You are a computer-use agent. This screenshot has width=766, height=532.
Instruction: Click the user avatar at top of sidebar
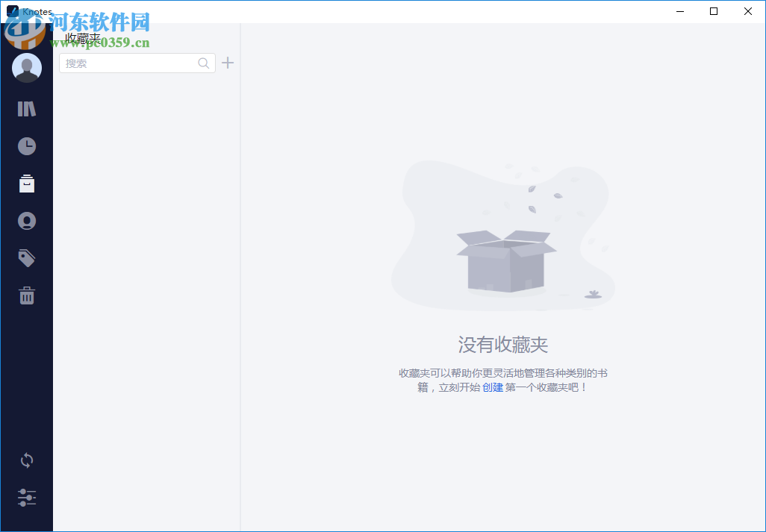click(27, 67)
